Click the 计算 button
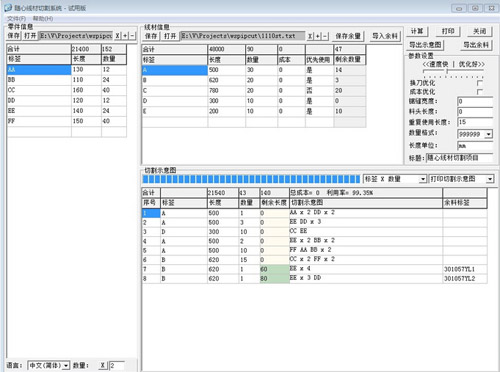This screenshot has width=500, height=372. click(417, 31)
